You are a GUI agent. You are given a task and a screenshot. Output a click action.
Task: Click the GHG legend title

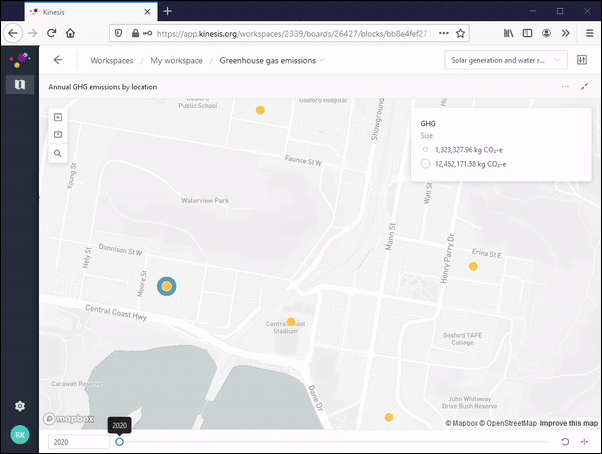click(x=428, y=124)
